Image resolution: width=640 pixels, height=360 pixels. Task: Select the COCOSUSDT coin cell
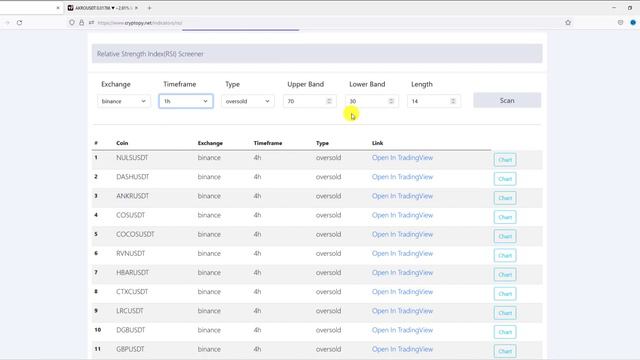(135, 234)
